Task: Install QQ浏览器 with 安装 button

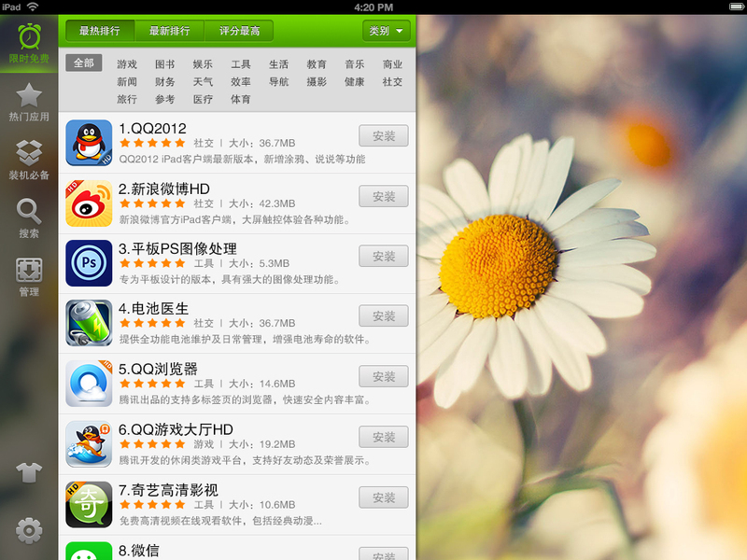Action: (384, 376)
